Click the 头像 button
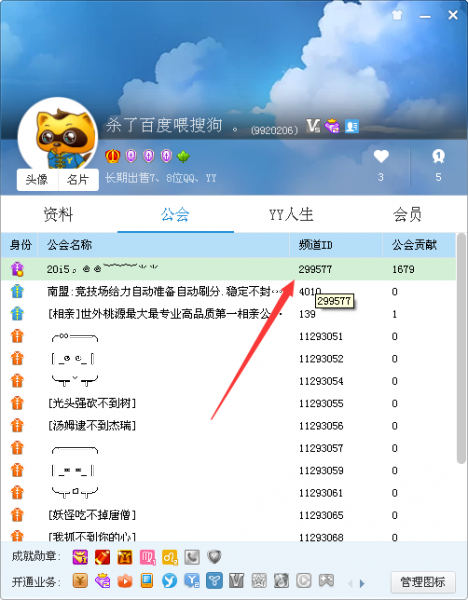This screenshot has height=600, width=468. (x=37, y=179)
